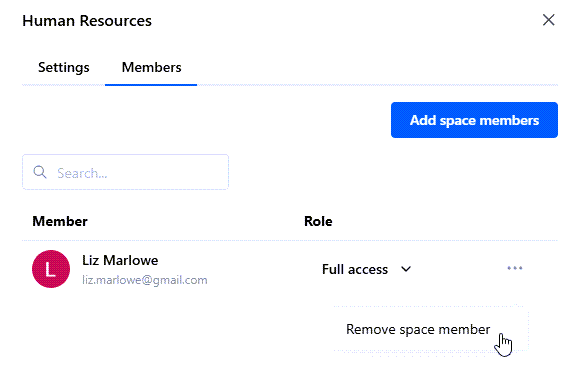
Task: Select the Members tab
Action: coord(151,67)
